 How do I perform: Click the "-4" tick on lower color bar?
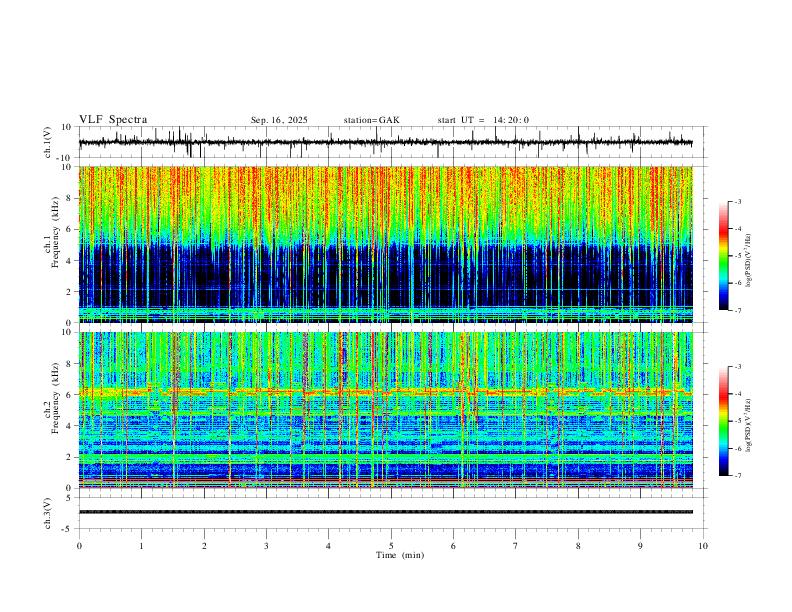pos(737,394)
